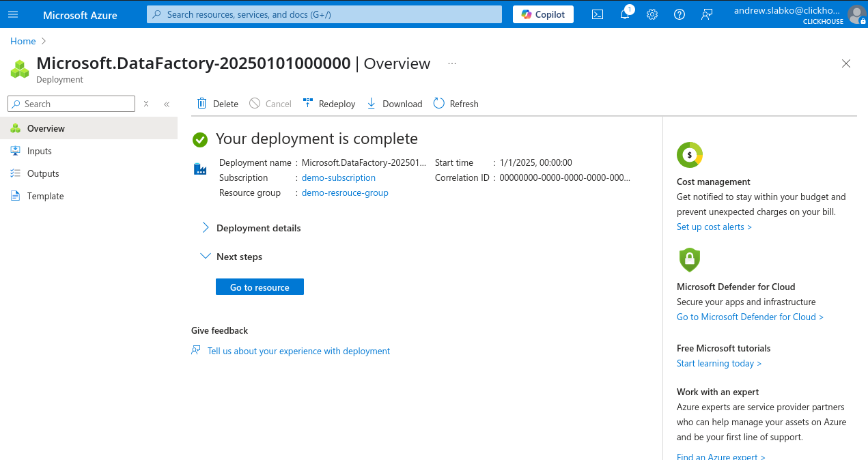Collapse the left sidebar with double chevron

pyautogui.click(x=166, y=104)
